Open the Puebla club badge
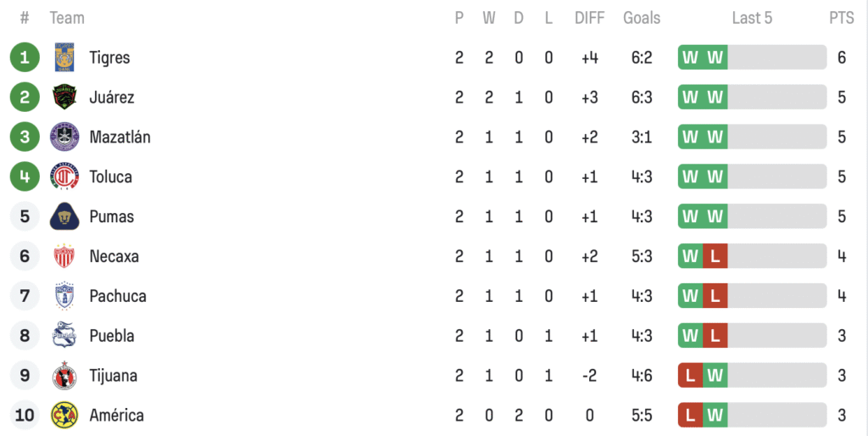 click(x=64, y=335)
